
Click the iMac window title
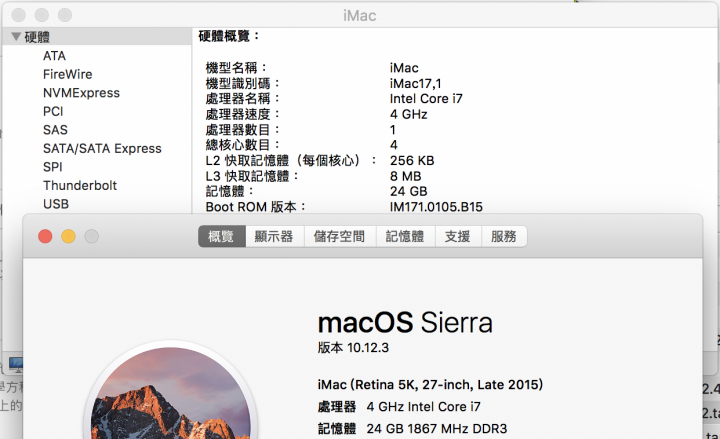click(x=360, y=16)
